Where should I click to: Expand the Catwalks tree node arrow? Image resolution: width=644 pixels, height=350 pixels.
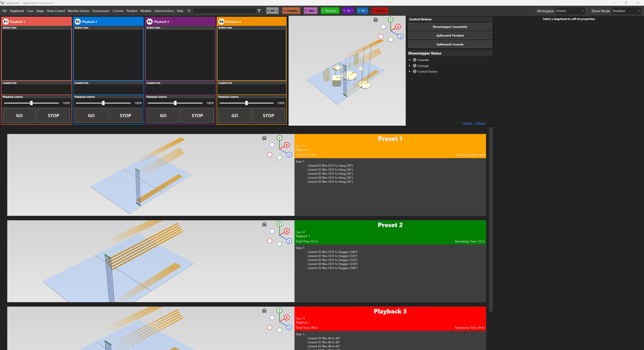pos(410,60)
